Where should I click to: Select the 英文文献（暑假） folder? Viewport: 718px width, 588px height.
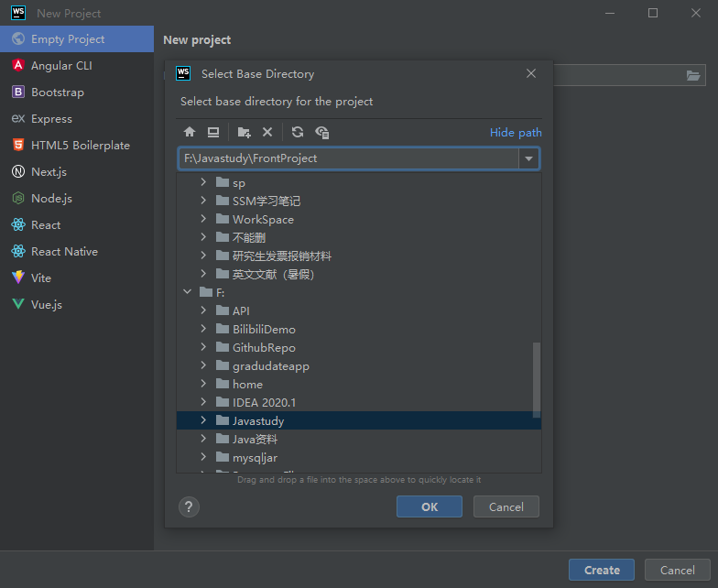[x=359, y=274]
